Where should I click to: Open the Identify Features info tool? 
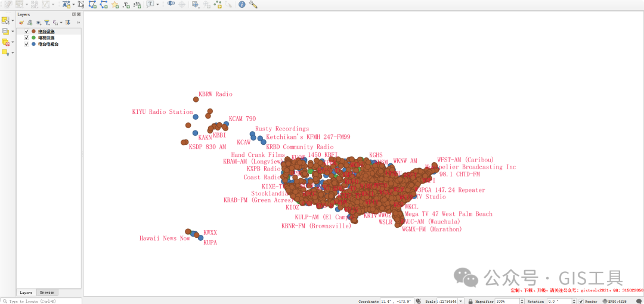[241, 5]
